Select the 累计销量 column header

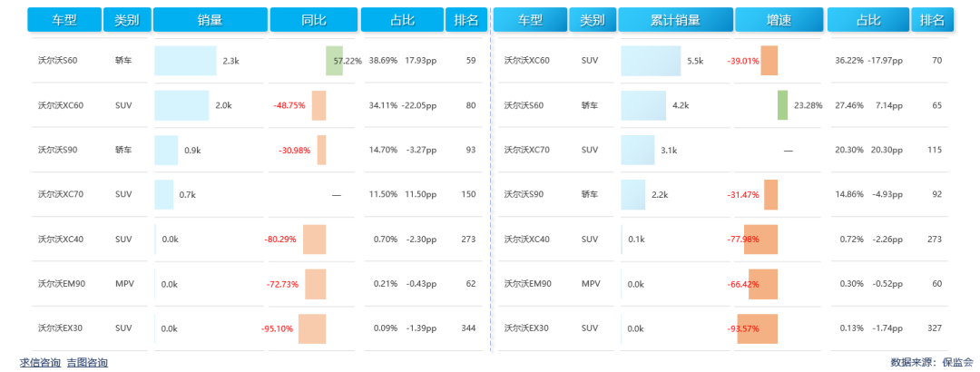(675, 19)
